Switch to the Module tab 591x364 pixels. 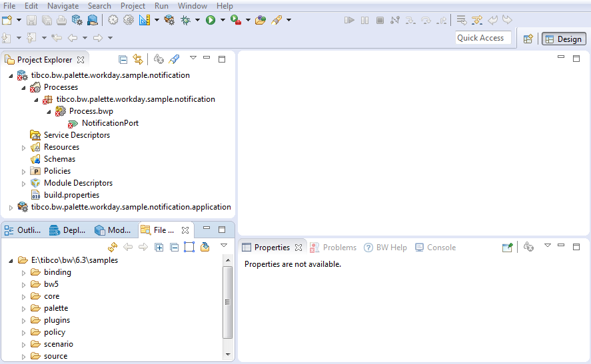click(113, 230)
